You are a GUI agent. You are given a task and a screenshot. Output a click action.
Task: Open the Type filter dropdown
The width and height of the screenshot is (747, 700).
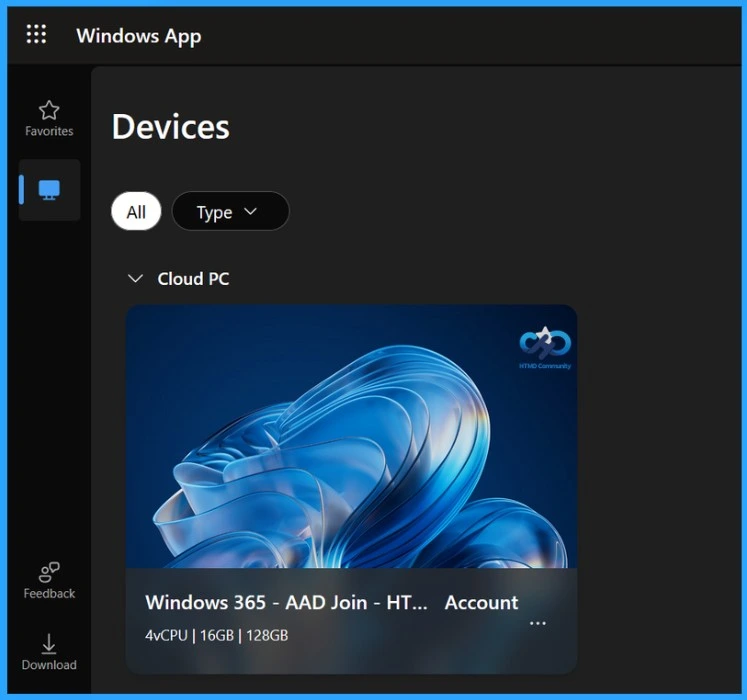(230, 211)
